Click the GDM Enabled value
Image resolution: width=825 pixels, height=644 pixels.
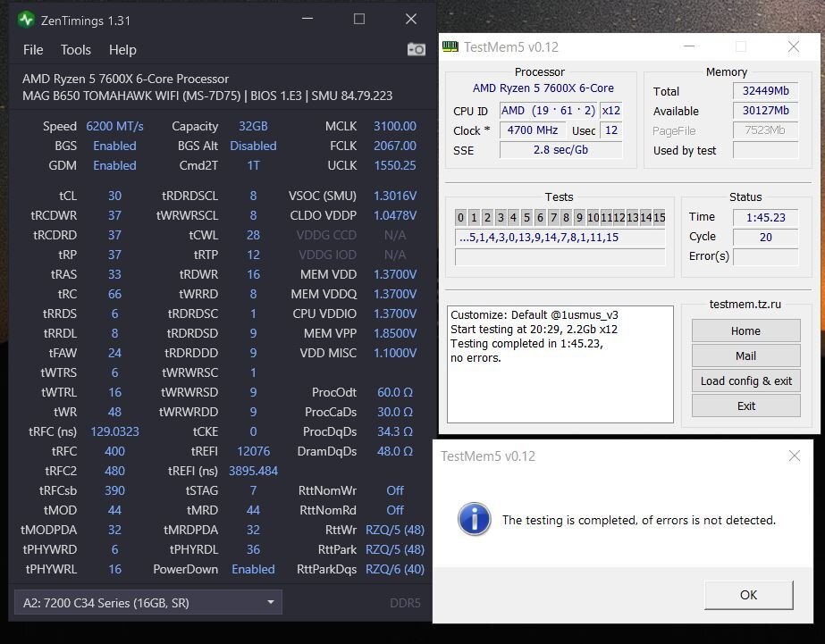(x=114, y=165)
